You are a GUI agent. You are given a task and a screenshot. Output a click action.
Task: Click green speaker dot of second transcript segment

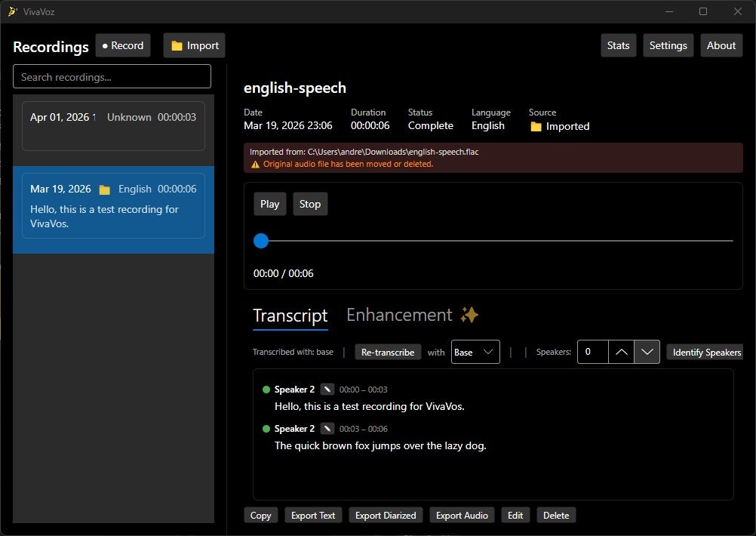(266, 428)
